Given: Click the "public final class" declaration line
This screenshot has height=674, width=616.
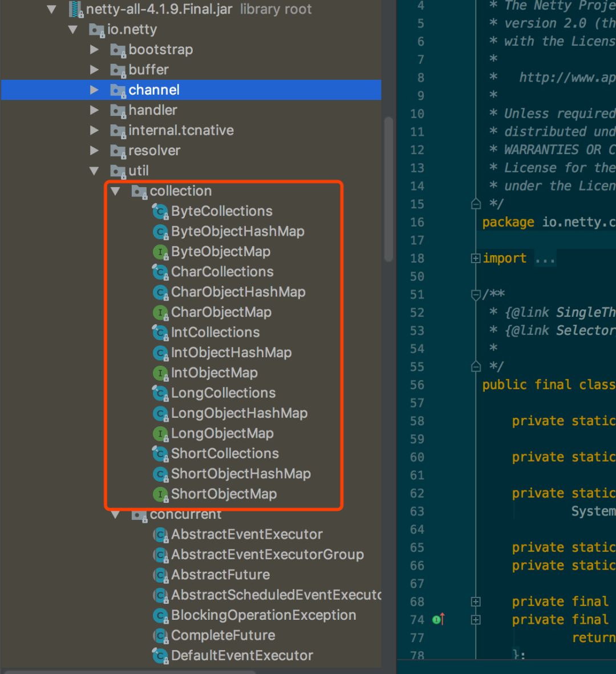Looking at the screenshot, I should click(549, 385).
